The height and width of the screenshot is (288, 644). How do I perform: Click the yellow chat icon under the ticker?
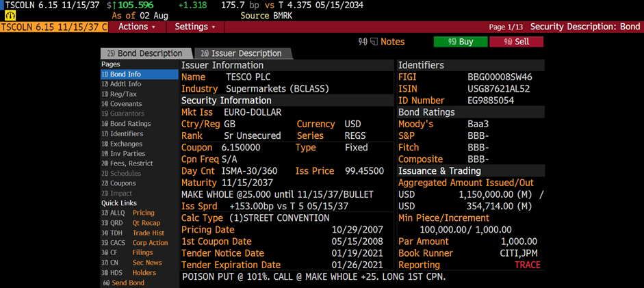(11, 16)
